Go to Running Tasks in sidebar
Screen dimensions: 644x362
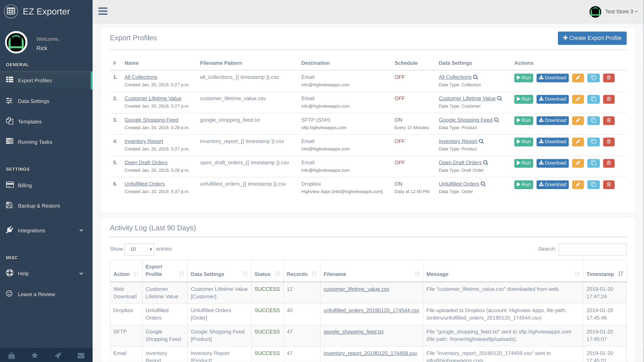(x=35, y=142)
